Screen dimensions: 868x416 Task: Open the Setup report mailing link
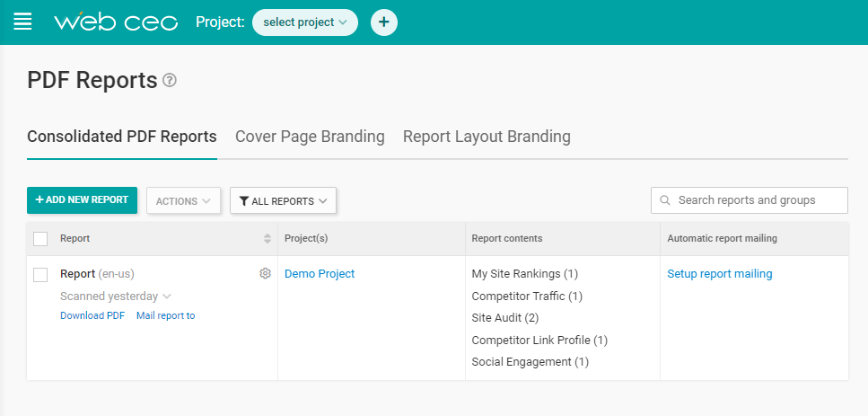coord(719,274)
